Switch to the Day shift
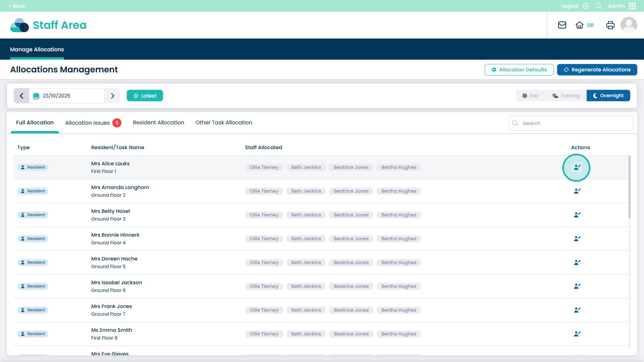Viewport: 644px width, 362px height. coord(530,96)
